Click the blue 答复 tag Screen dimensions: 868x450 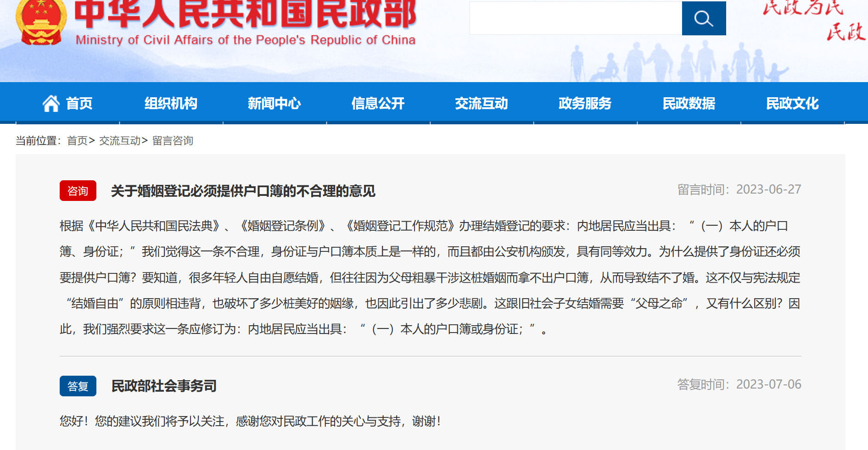(x=78, y=386)
